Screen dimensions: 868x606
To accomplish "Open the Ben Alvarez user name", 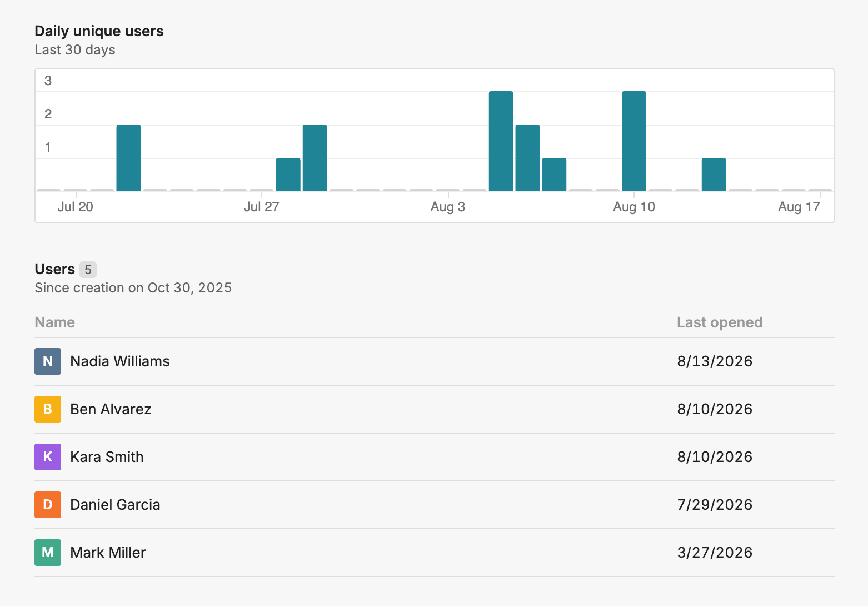I will pos(111,409).
